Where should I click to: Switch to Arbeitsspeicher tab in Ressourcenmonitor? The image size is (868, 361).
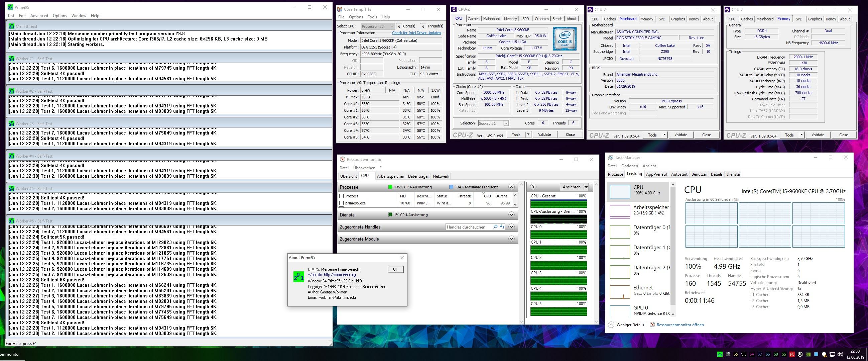click(390, 176)
